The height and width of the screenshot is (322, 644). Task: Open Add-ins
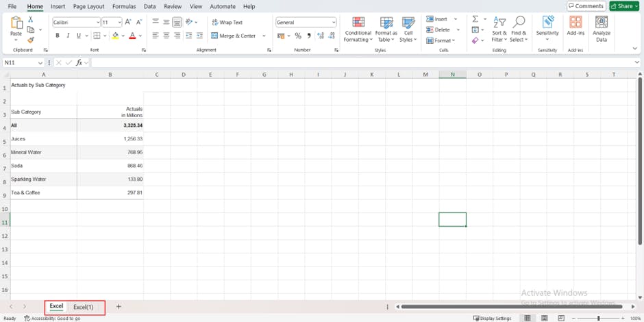point(575,26)
